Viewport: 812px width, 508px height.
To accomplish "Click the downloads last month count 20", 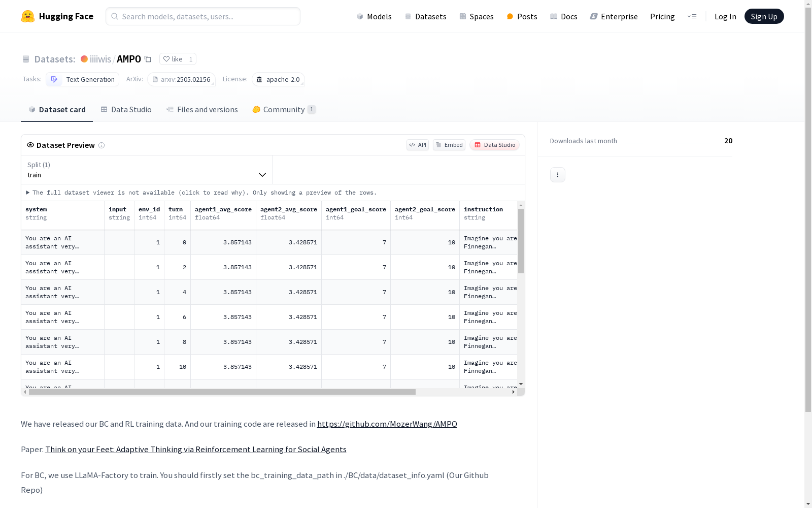I will pyautogui.click(x=728, y=141).
